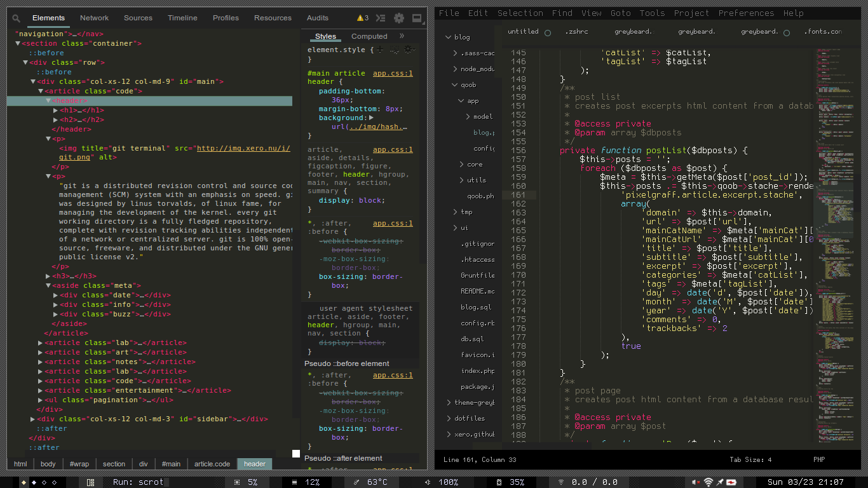The image size is (868, 488).
Task: Show more sidebar panes with double chevron
Action: pos(402,36)
